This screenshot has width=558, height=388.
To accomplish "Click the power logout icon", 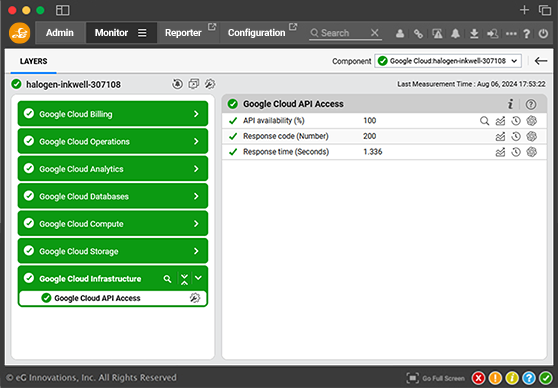I will click(543, 33).
